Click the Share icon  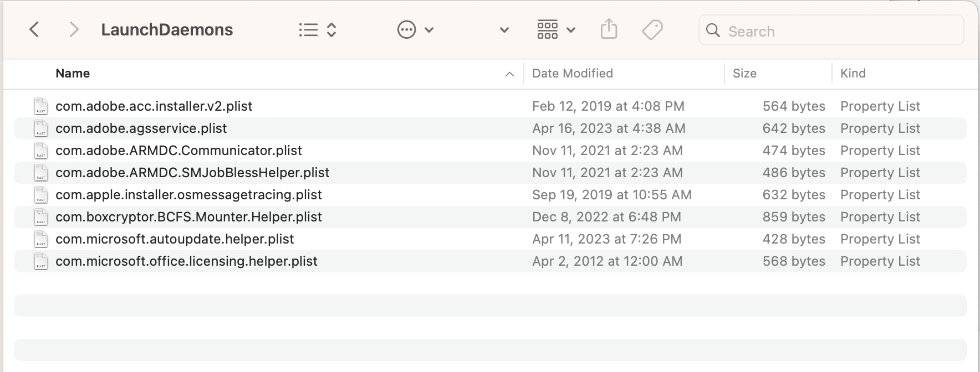tap(609, 30)
